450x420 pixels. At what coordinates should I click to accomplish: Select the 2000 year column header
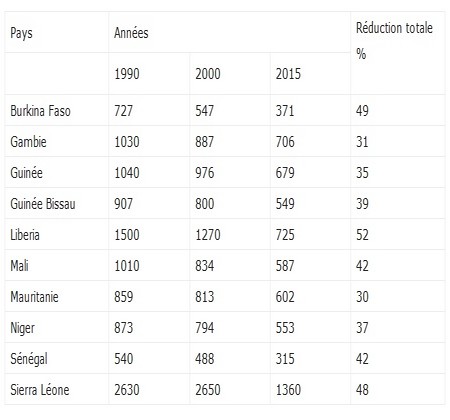tap(208, 74)
